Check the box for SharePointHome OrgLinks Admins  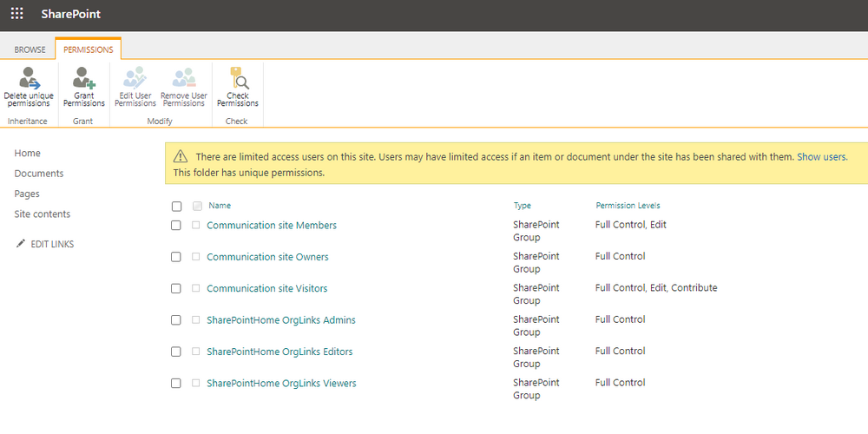pos(175,320)
